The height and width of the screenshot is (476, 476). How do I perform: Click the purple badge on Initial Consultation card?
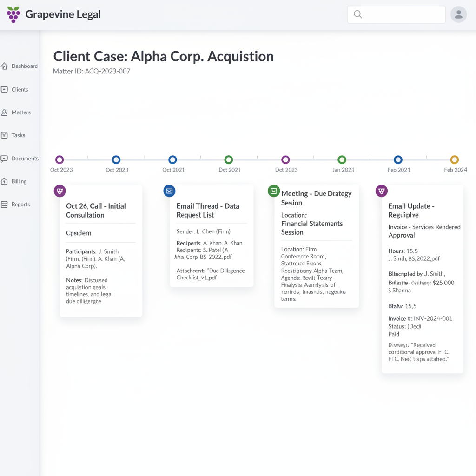pos(59,191)
